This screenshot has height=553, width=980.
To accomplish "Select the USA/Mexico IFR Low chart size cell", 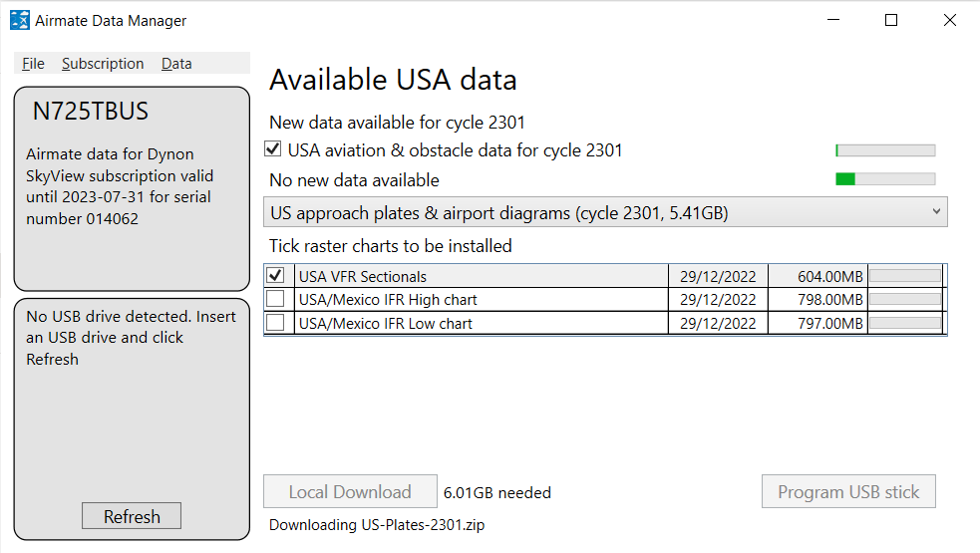I will [817, 323].
